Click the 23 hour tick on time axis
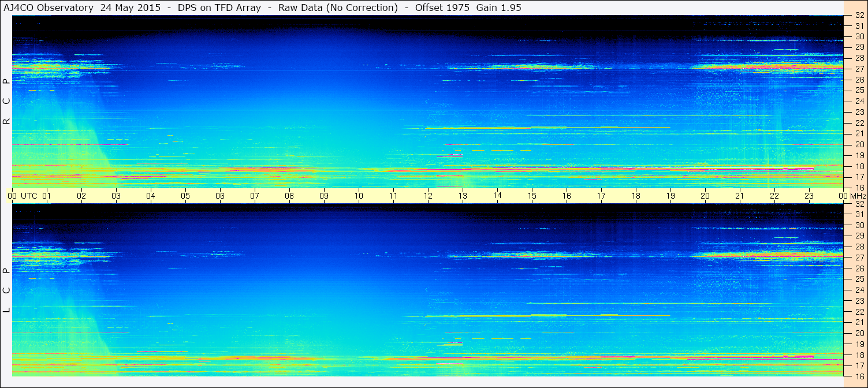The height and width of the screenshot is (388, 868). tap(809, 196)
